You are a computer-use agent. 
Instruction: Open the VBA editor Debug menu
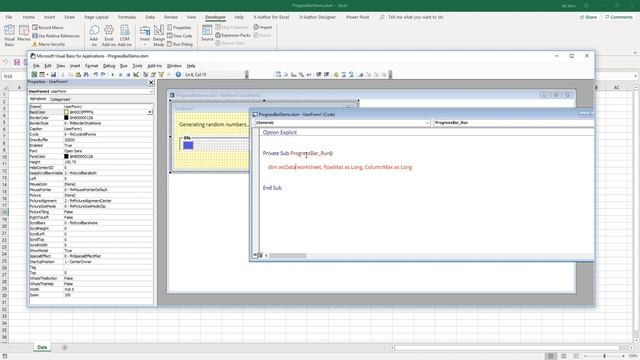109,66
